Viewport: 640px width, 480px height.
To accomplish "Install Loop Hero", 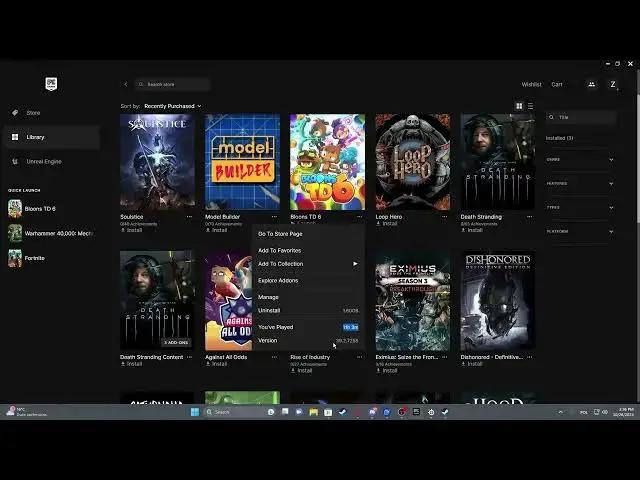I will (387, 224).
